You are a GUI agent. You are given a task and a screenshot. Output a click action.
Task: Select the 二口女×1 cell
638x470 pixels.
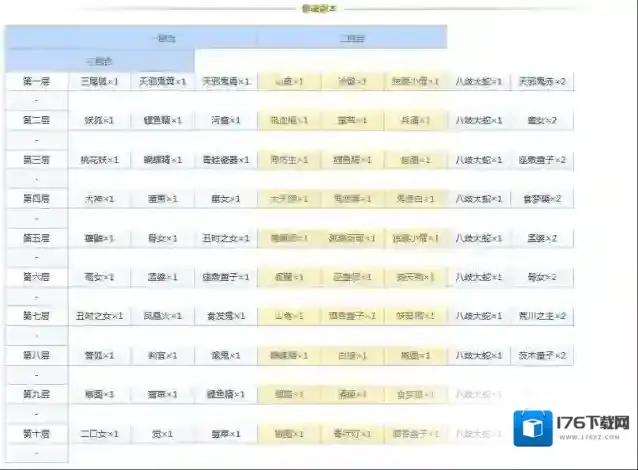point(99,434)
